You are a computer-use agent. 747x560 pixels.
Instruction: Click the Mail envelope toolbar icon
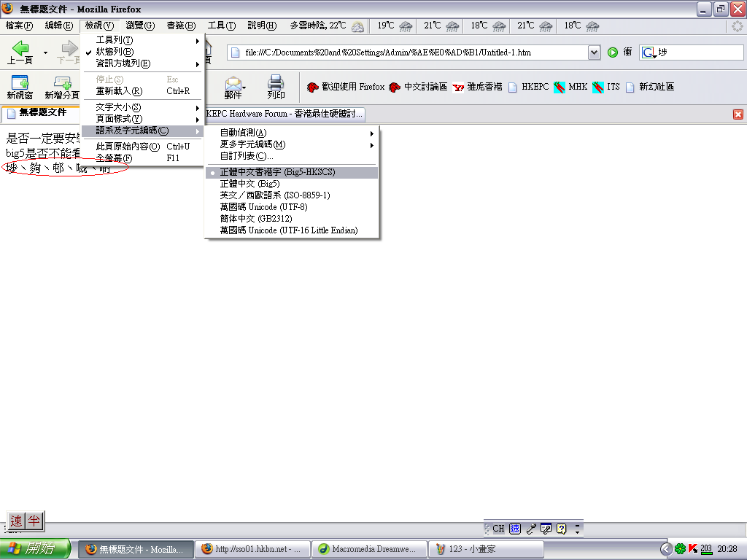(x=233, y=87)
